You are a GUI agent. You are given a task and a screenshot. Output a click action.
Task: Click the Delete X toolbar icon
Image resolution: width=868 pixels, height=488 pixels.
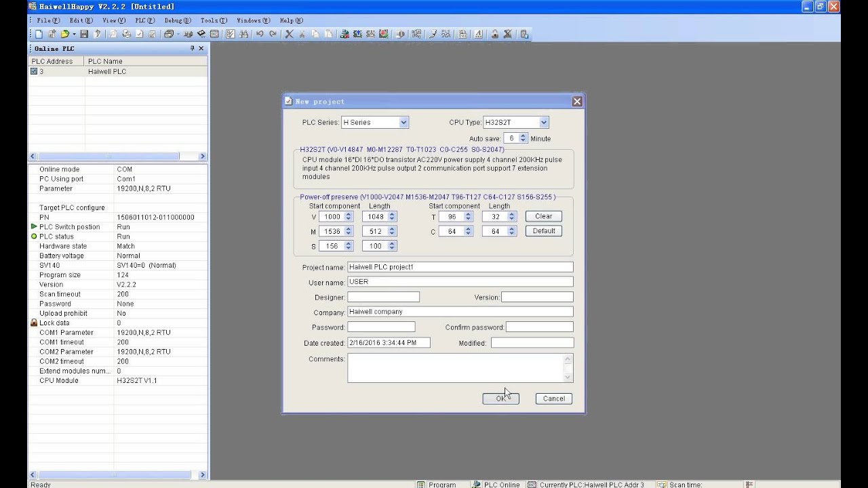point(289,34)
